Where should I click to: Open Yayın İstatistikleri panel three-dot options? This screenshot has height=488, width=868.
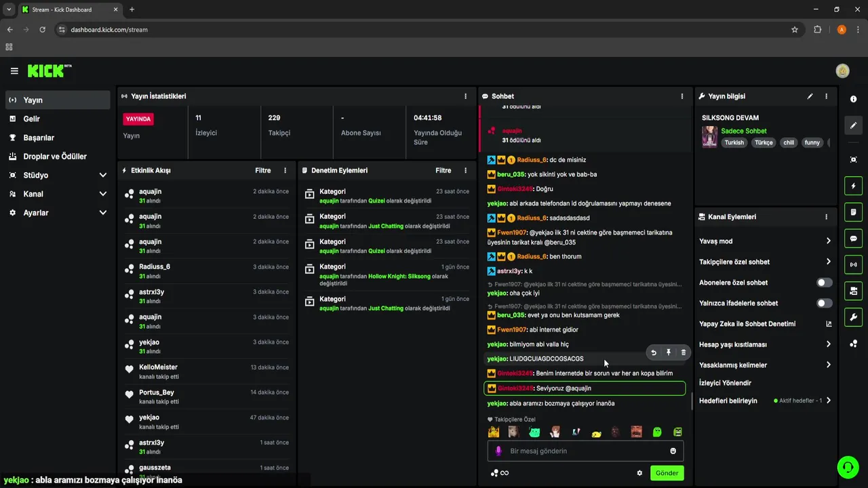click(x=465, y=96)
